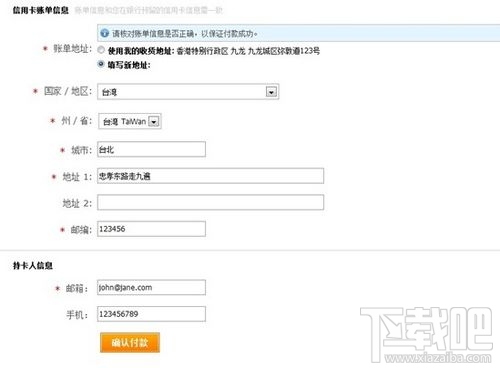Click the 地址 1 label
The height and width of the screenshot is (368, 500).
(77, 176)
